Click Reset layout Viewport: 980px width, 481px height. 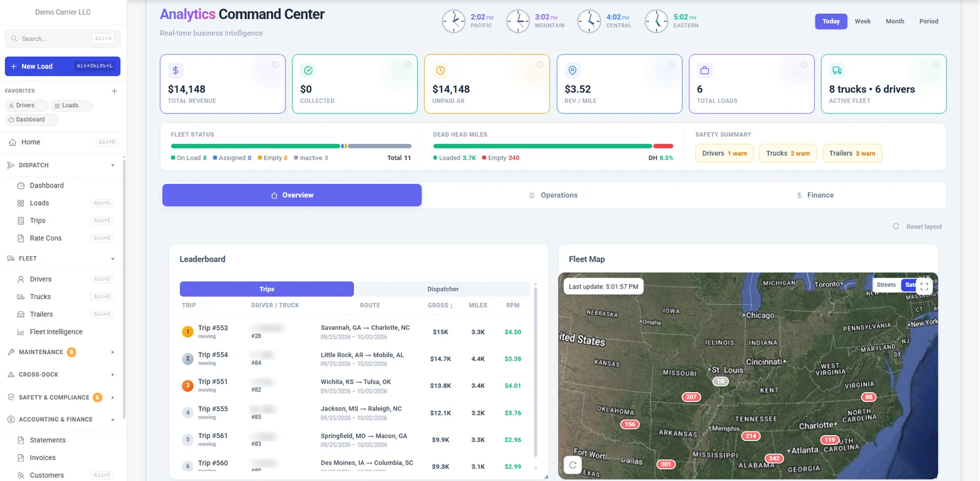[918, 227]
